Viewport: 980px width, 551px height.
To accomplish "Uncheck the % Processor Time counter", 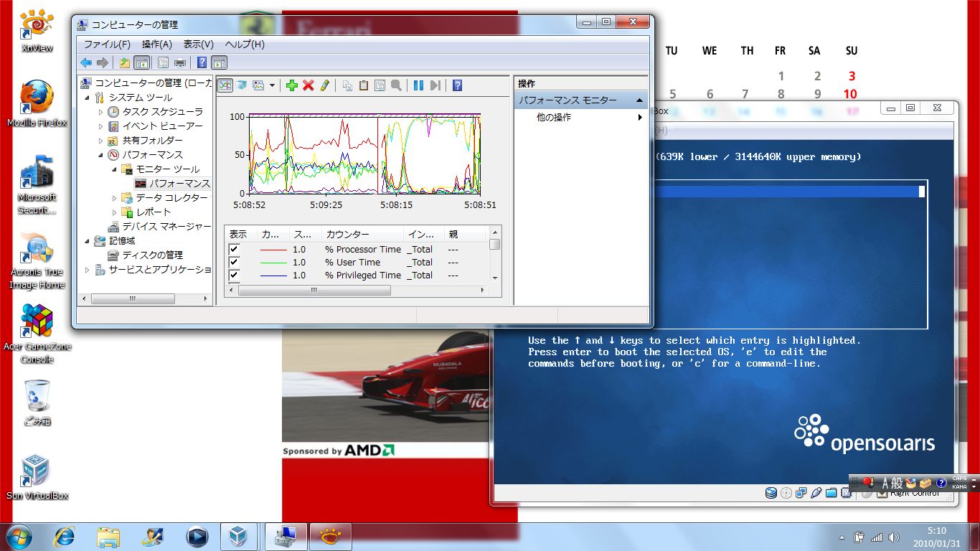I will (x=234, y=249).
